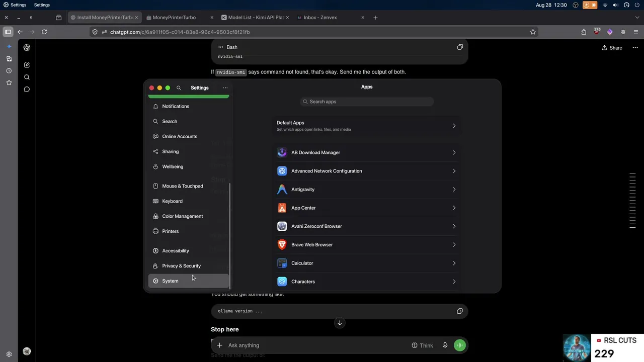This screenshot has width=644, height=362.
Task: Select Wellbeing in Settings sidebar
Action: point(189,167)
